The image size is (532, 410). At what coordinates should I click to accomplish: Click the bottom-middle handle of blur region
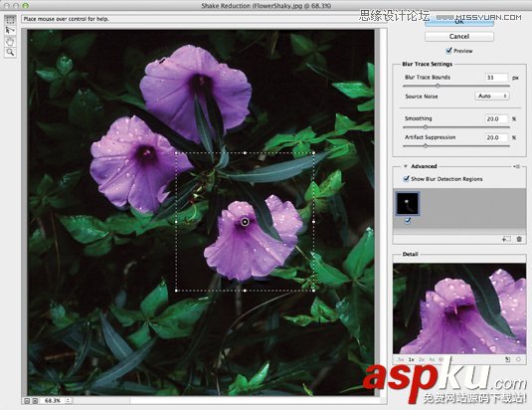coord(245,291)
